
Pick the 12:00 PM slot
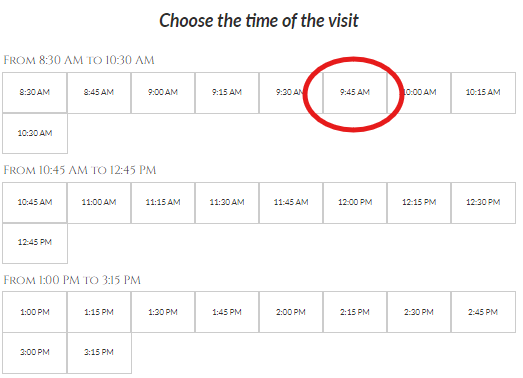[x=355, y=203]
